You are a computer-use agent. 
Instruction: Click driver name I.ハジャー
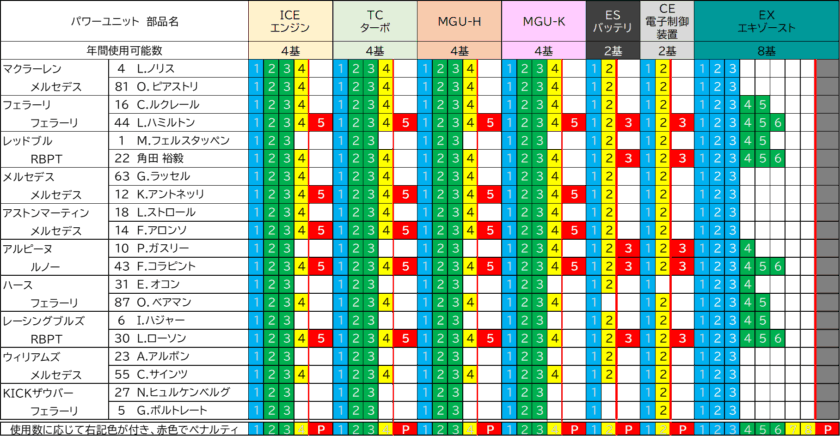[160, 320]
